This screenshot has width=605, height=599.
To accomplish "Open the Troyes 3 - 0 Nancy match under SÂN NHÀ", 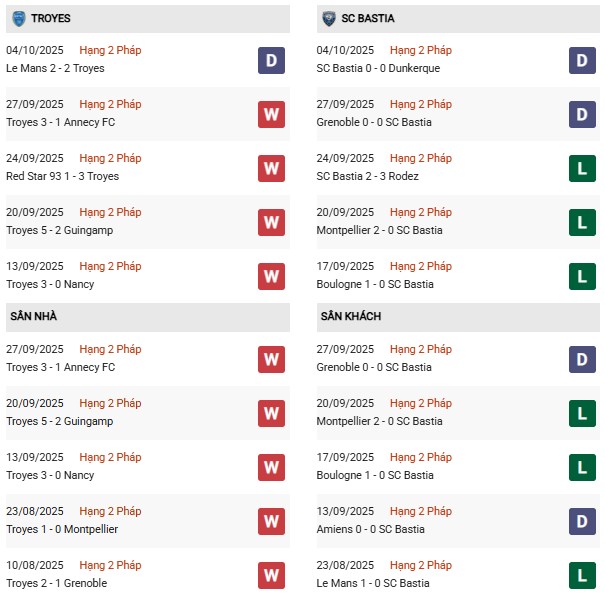I will point(49,475).
